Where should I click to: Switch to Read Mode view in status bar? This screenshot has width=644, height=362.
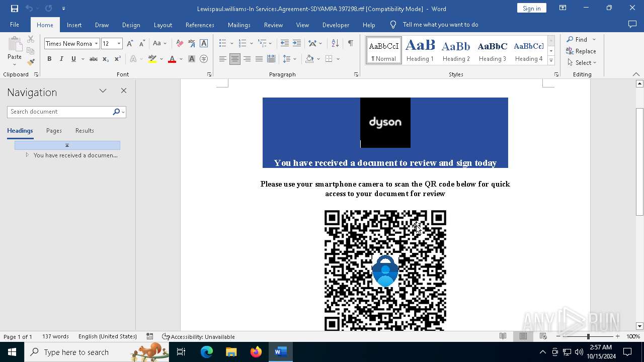(x=503, y=336)
